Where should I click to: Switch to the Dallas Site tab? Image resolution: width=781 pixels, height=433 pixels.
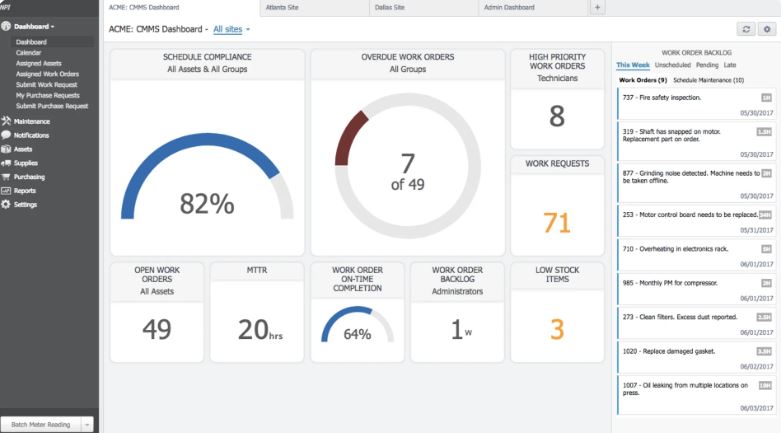[x=423, y=7]
